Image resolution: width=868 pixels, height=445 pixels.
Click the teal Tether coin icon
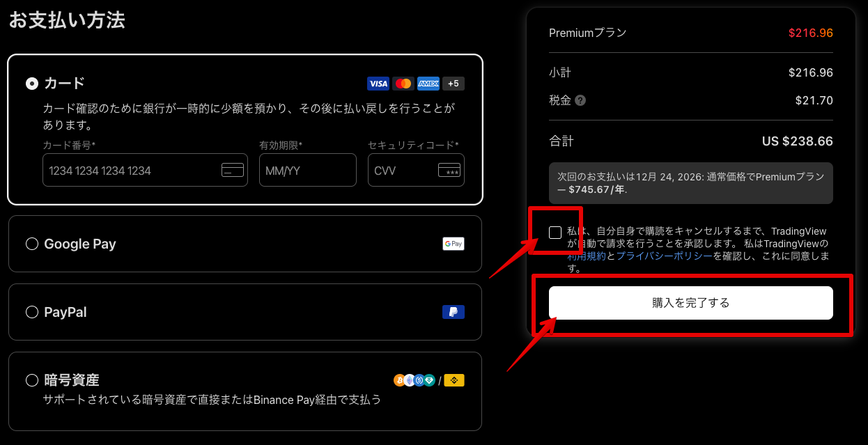(429, 380)
